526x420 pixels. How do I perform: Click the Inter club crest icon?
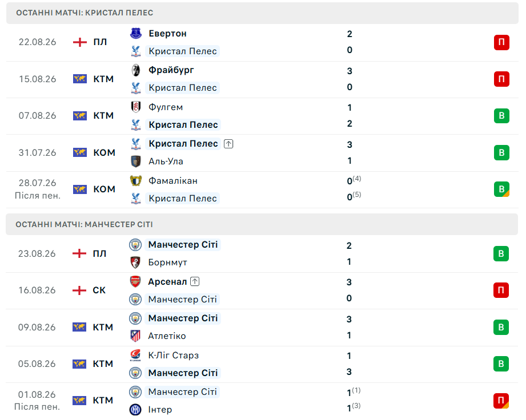(135, 409)
